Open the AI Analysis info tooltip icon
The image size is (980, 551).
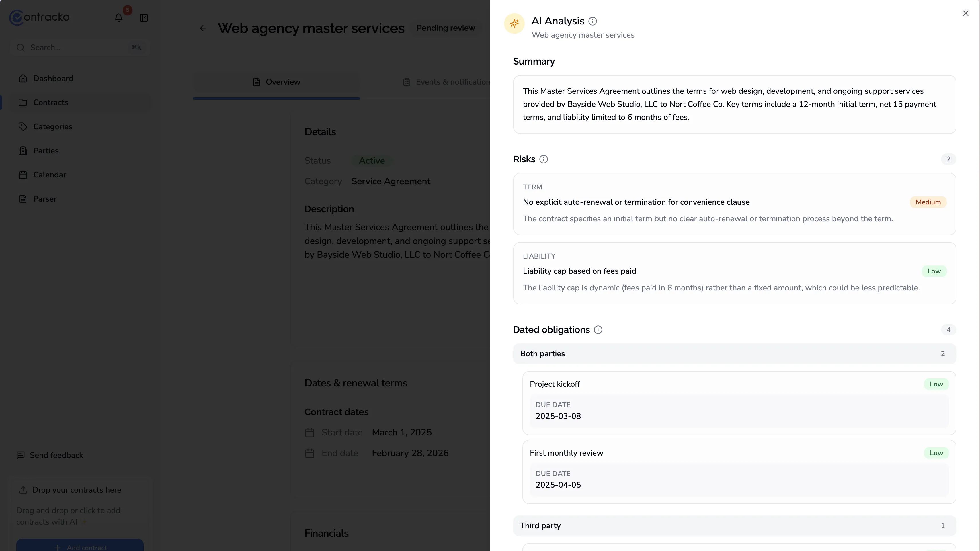(x=592, y=21)
